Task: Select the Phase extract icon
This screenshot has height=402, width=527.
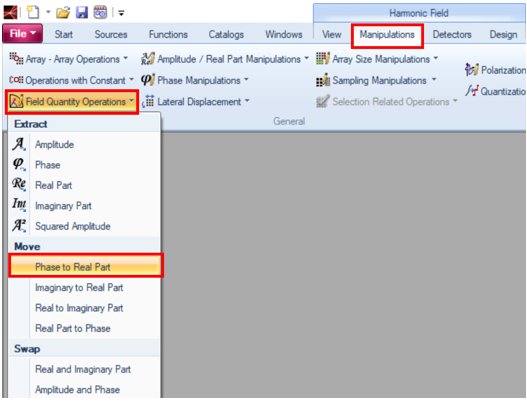Action: click(19, 164)
